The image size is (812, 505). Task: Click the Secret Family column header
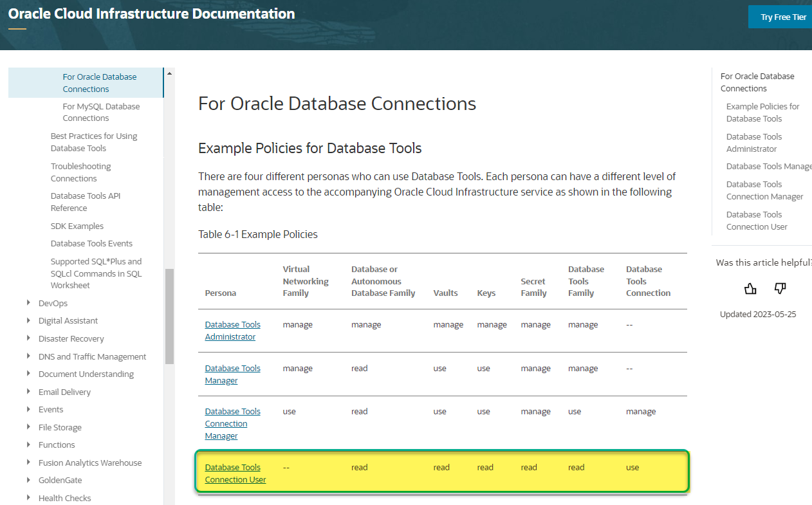534,287
